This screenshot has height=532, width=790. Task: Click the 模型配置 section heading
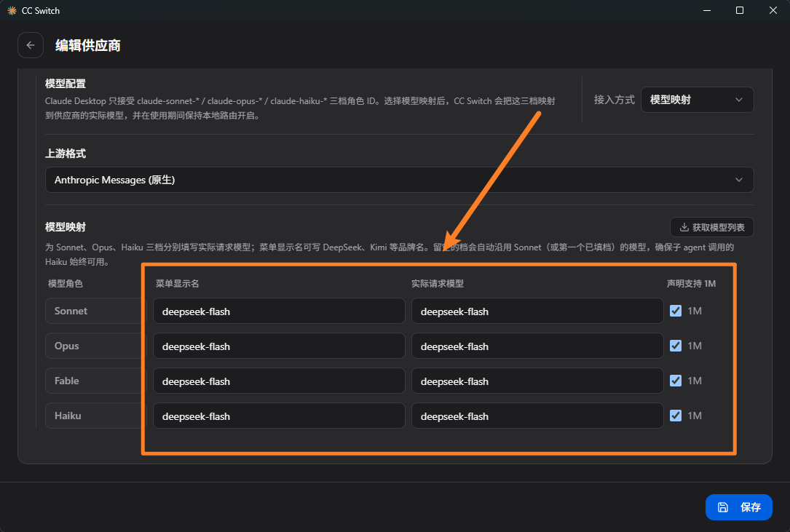point(66,84)
